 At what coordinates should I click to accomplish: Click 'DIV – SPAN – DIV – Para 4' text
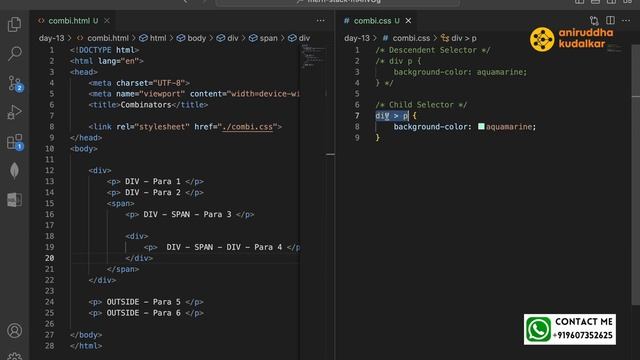click(x=224, y=247)
